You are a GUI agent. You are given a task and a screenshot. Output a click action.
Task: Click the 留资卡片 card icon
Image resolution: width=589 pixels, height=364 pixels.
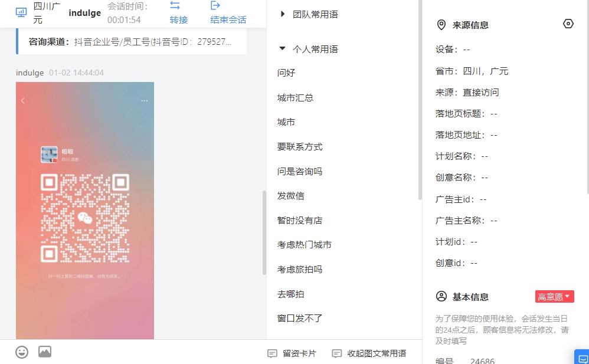click(272, 353)
